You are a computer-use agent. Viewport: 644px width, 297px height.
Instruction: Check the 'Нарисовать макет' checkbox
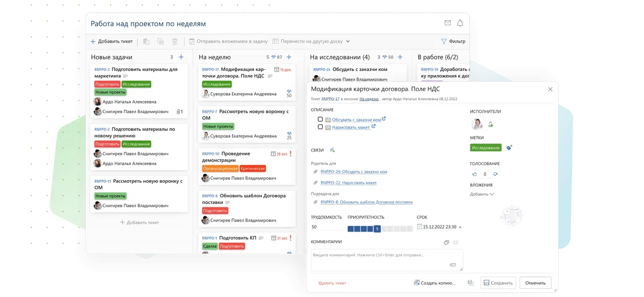[320, 127]
